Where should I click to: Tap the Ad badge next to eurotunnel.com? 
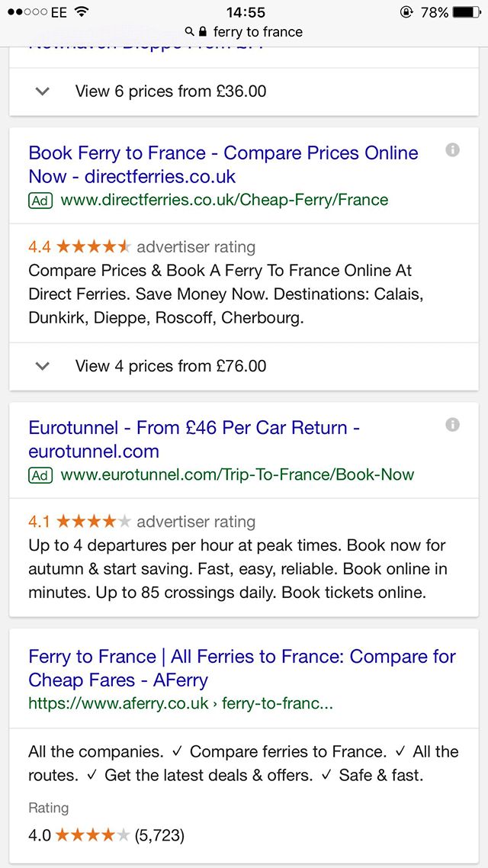pyautogui.click(x=40, y=475)
